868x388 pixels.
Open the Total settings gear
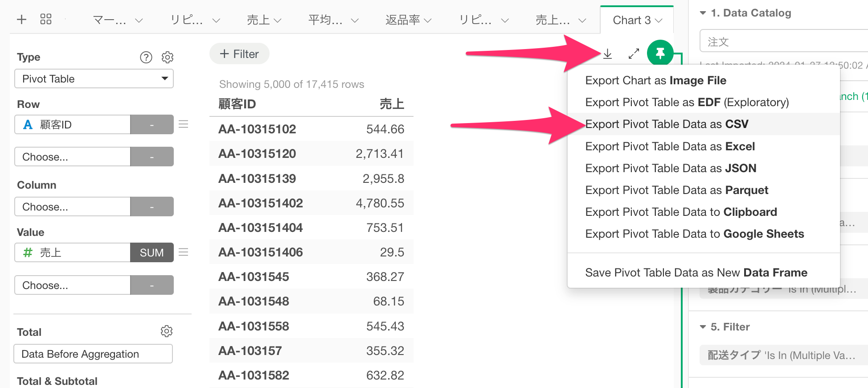point(167,331)
